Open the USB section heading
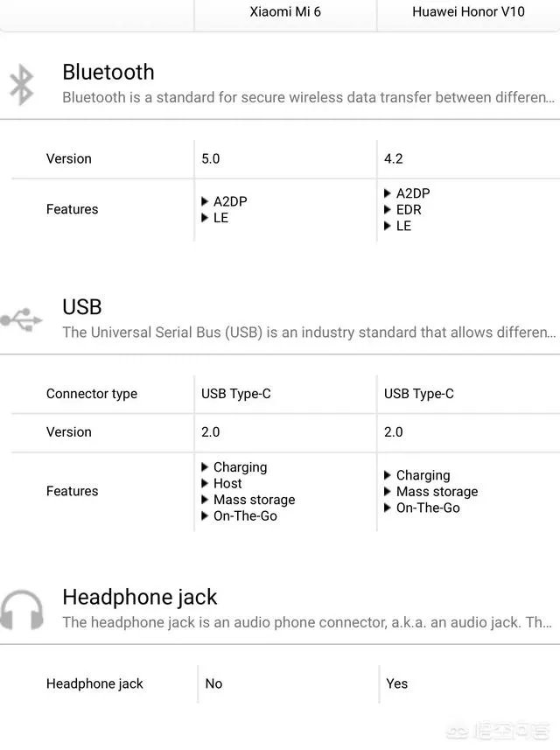The width and height of the screenshot is (560, 750). 82,307
